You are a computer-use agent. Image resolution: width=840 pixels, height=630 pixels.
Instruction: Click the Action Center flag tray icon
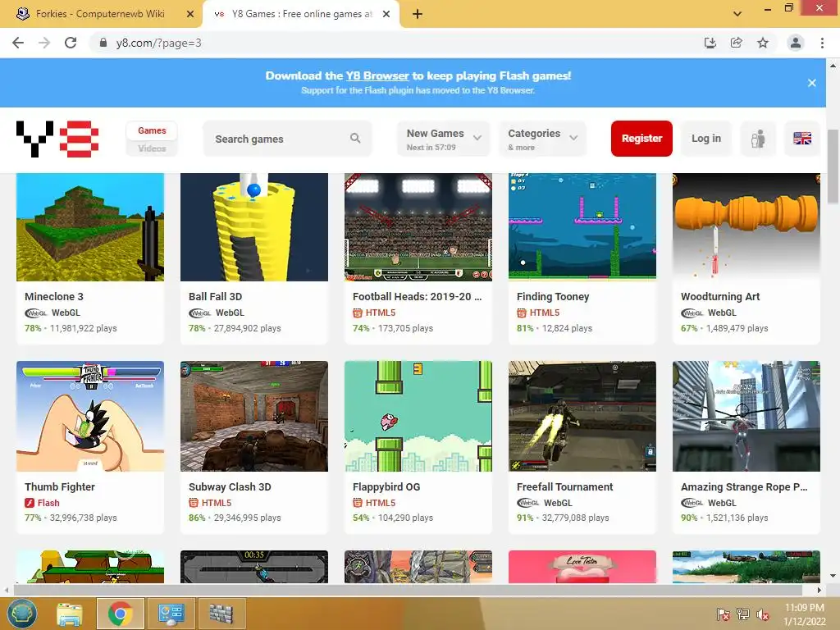(x=723, y=614)
